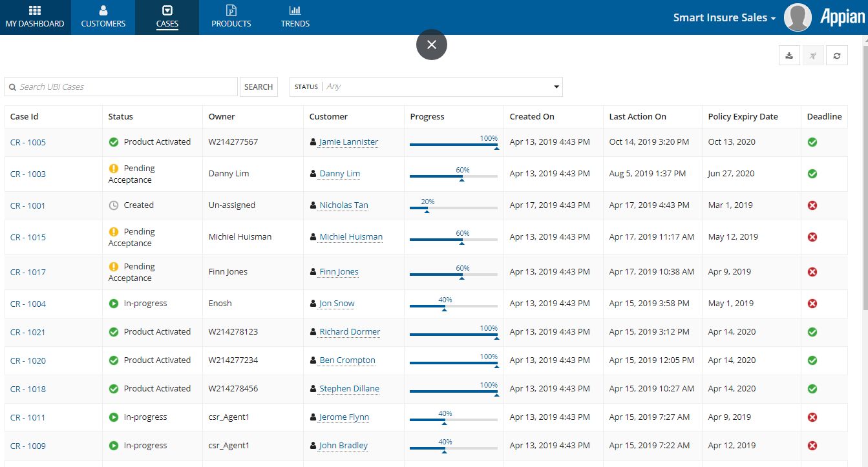Click the clear filters icon button

[813, 56]
